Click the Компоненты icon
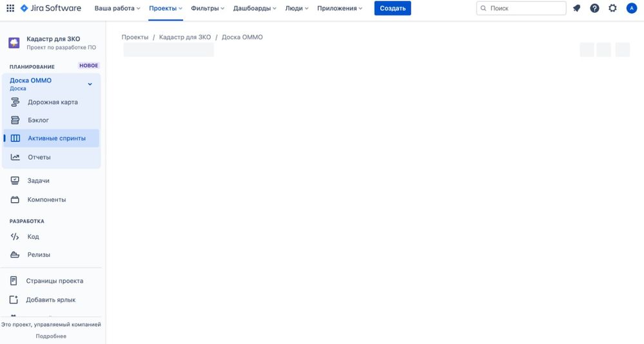The width and height of the screenshot is (644, 344). pyautogui.click(x=15, y=200)
